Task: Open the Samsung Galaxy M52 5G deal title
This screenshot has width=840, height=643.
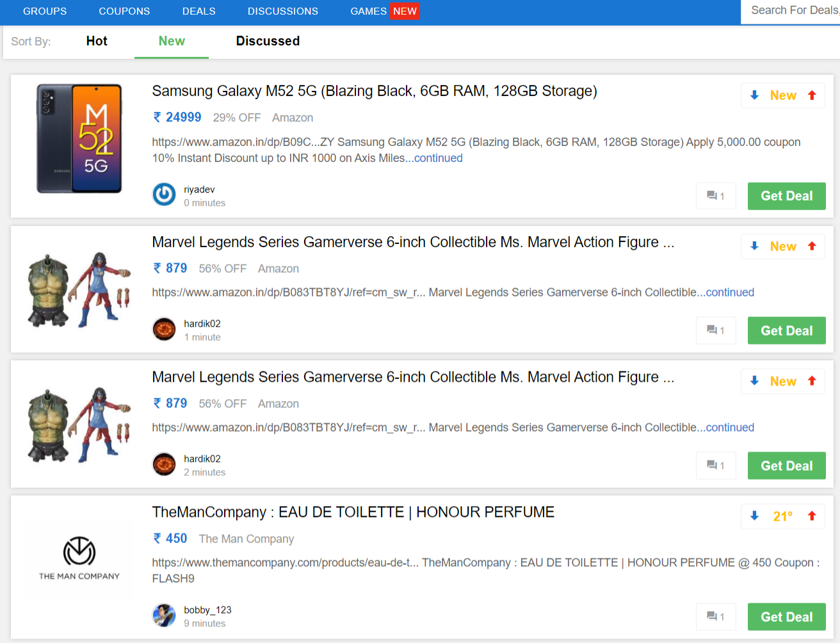Action: click(375, 91)
